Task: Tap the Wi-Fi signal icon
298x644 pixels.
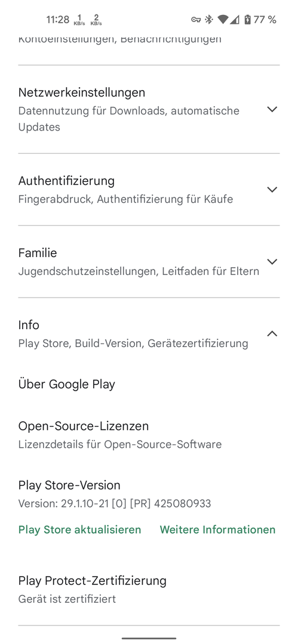Action: point(223,19)
